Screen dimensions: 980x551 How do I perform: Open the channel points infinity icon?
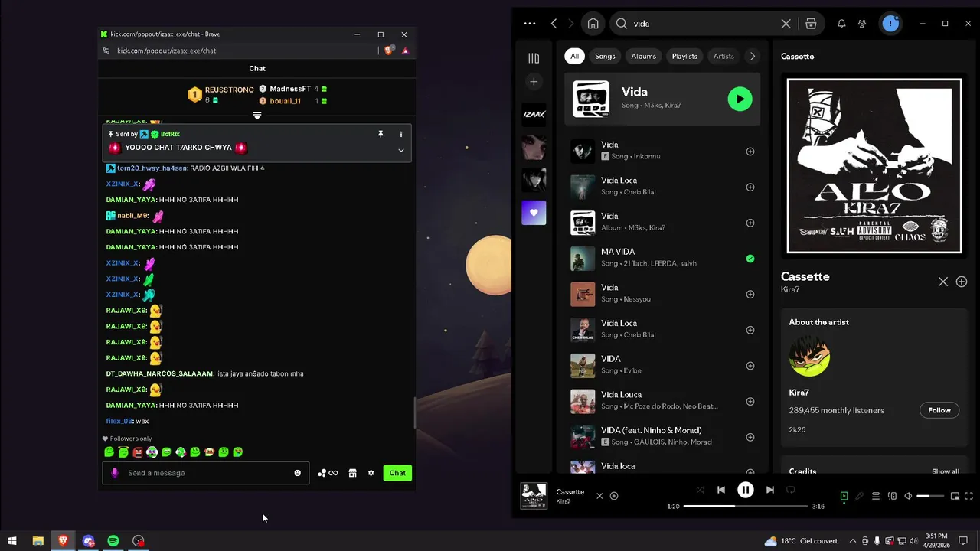pos(328,473)
